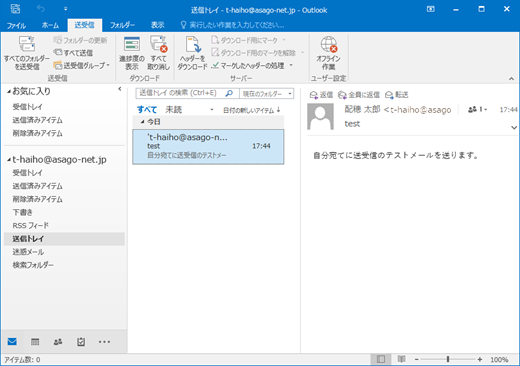
Task: Click フォルダーの更新 in ribbon
Action: [x=80, y=40]
